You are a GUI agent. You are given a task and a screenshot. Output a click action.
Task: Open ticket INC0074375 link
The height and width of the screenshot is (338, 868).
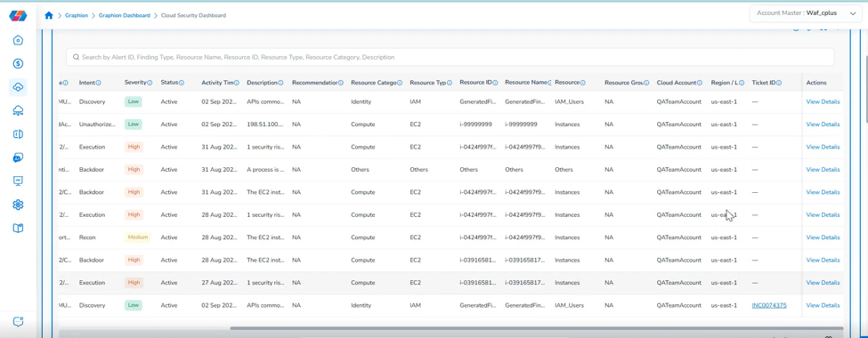click(x=769, y=305)
